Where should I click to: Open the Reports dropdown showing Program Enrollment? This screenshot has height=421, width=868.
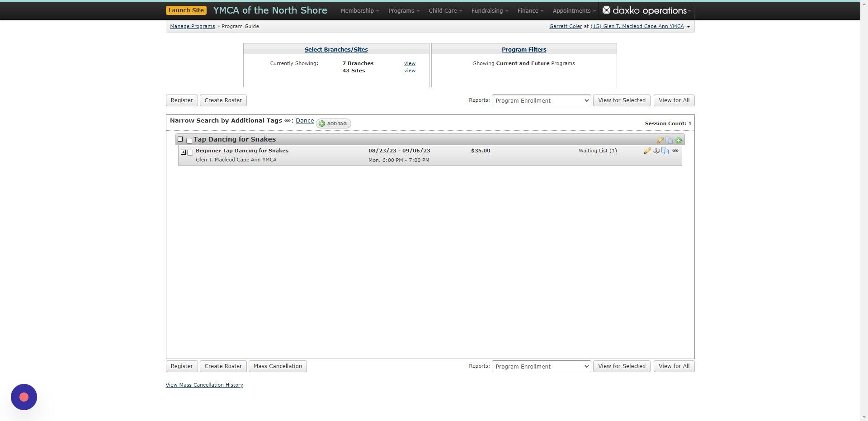tap(541, 100)
